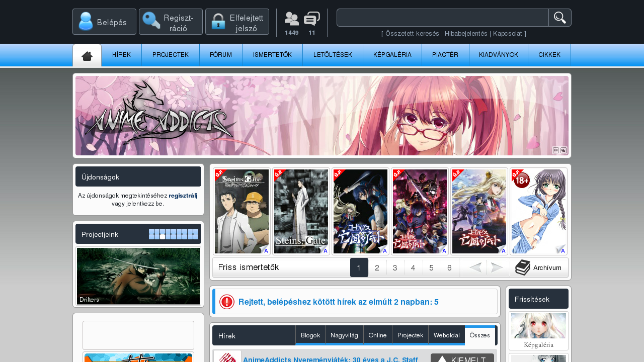Click the Frissítések panel header
This screenshot has width=644, height=362.
pyautogui.click(x=538, y=299)
